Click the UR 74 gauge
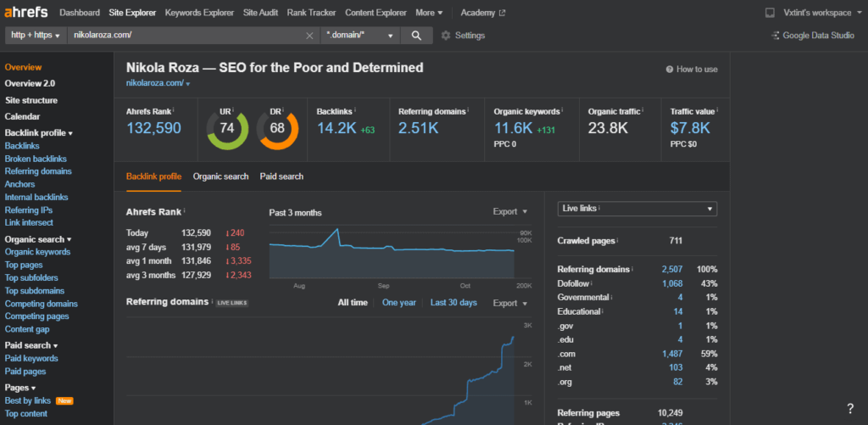This screenshot has width=868, height=425. (226, 129)
